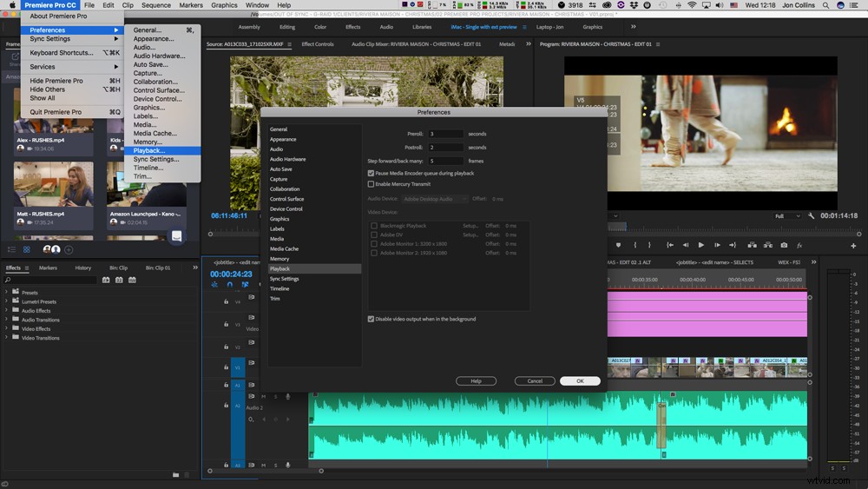Switch Project panel to icon view
Screen dimensions: 868x489
point(27,250)
